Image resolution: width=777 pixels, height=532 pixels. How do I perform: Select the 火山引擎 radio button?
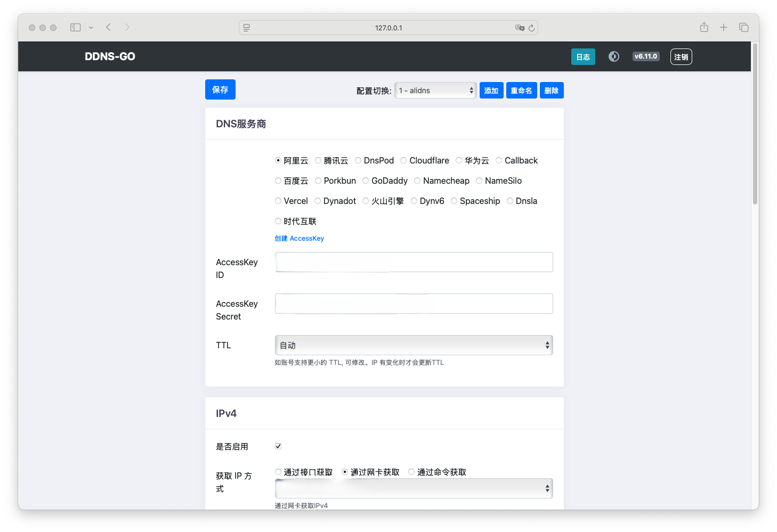366,201
